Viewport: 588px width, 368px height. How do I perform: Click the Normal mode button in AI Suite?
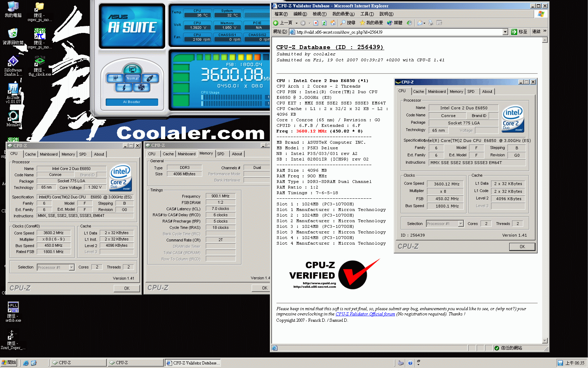(x=133, y=79)
